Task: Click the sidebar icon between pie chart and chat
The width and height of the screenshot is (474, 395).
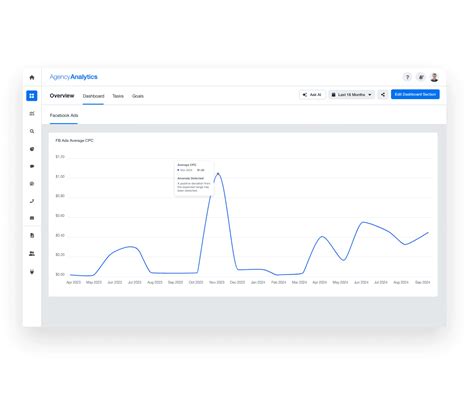Action: click(x=32, y=166)
